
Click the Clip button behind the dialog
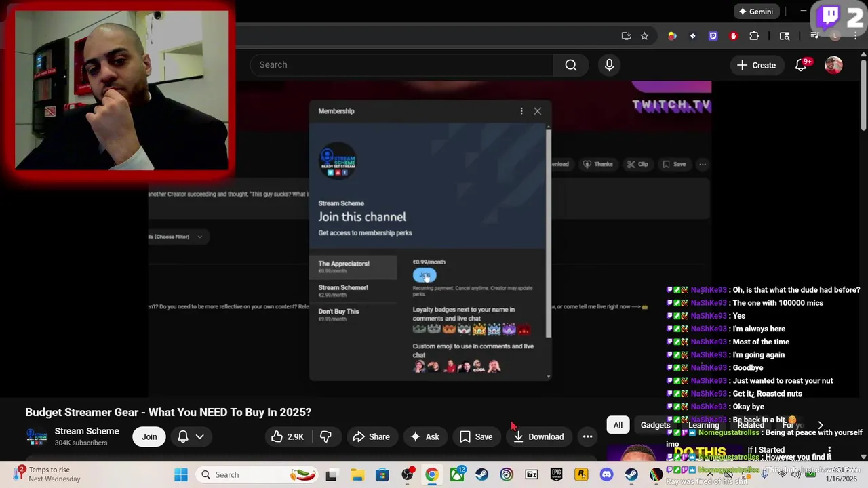[637, 164]
